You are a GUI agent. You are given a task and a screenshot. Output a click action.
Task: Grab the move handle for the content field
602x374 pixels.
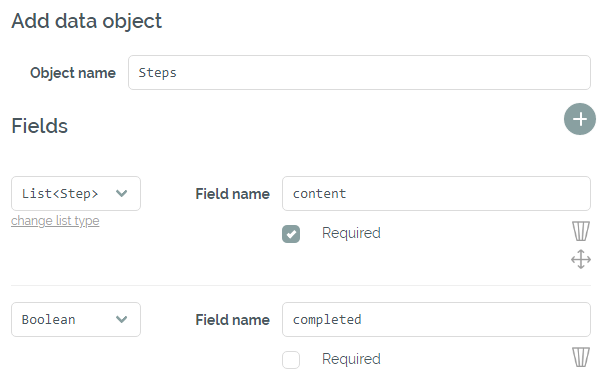tap(580, 259)
